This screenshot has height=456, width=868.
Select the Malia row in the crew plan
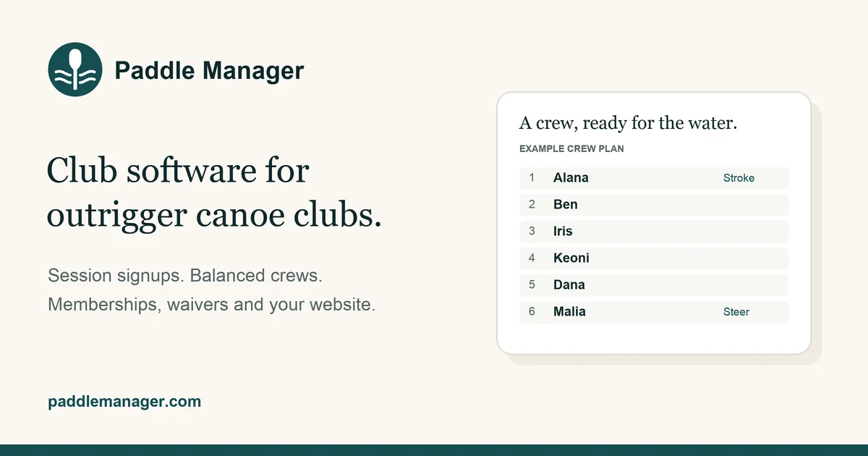point(654,312)
